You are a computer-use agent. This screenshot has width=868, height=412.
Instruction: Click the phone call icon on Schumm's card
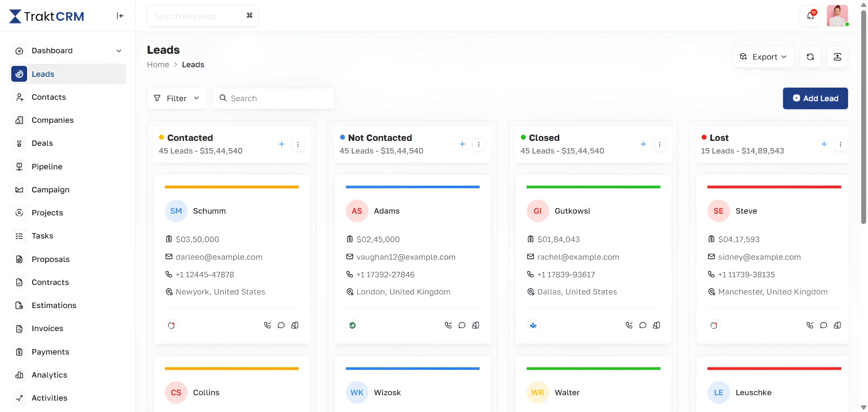[268, 325]
